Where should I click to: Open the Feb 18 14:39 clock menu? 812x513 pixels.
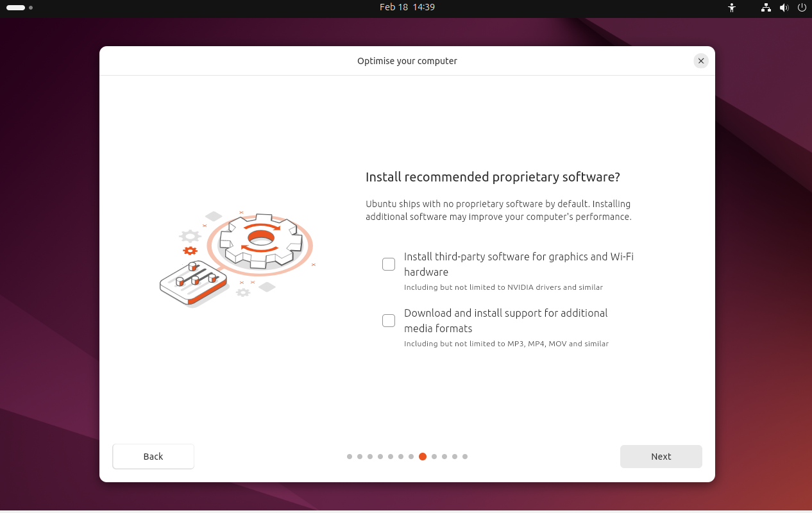point(407,7)
